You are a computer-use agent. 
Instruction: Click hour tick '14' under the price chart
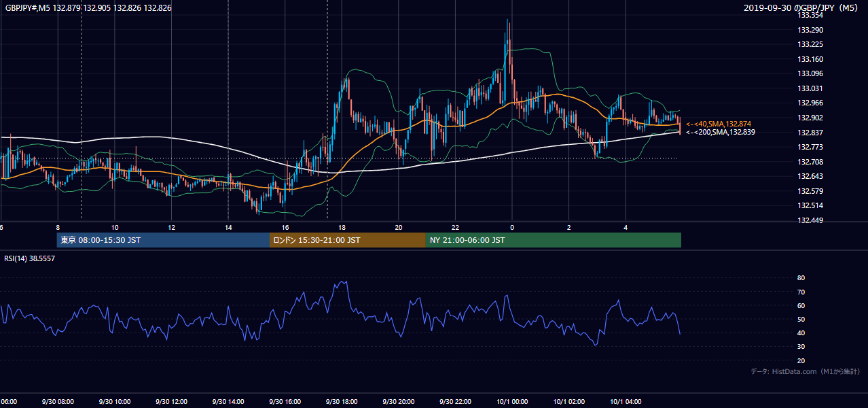(x=228, y=227)
